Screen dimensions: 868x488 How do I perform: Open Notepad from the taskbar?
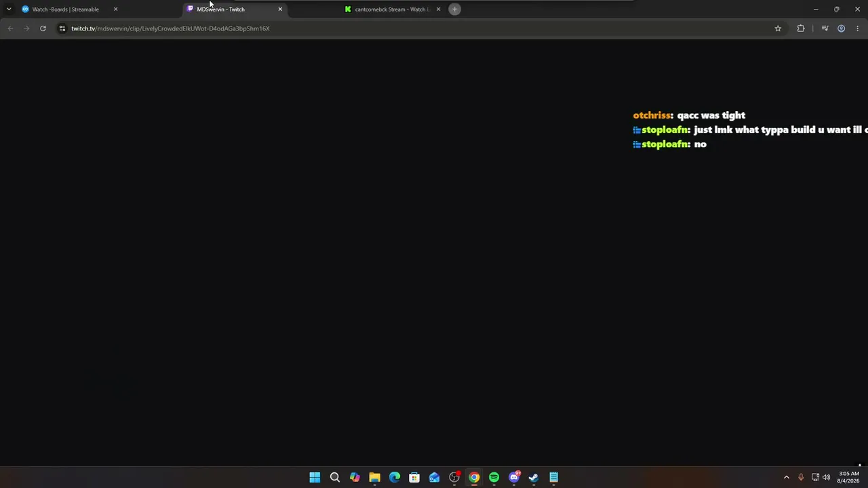(x=553, y=477)
